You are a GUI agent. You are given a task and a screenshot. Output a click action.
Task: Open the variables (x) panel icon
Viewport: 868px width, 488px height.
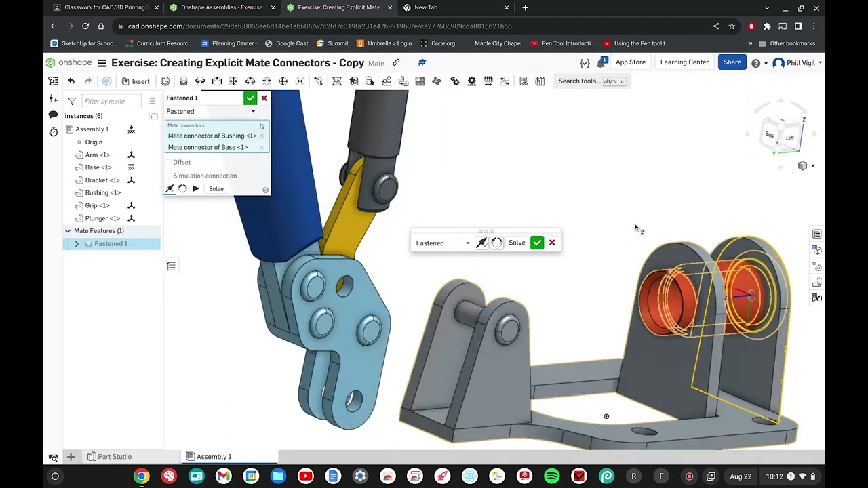tap(817, 298)
